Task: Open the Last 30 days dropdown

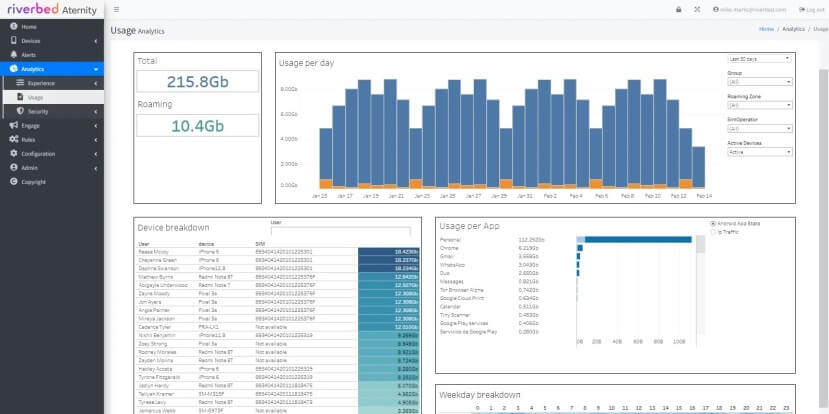Action: [757, 59]
